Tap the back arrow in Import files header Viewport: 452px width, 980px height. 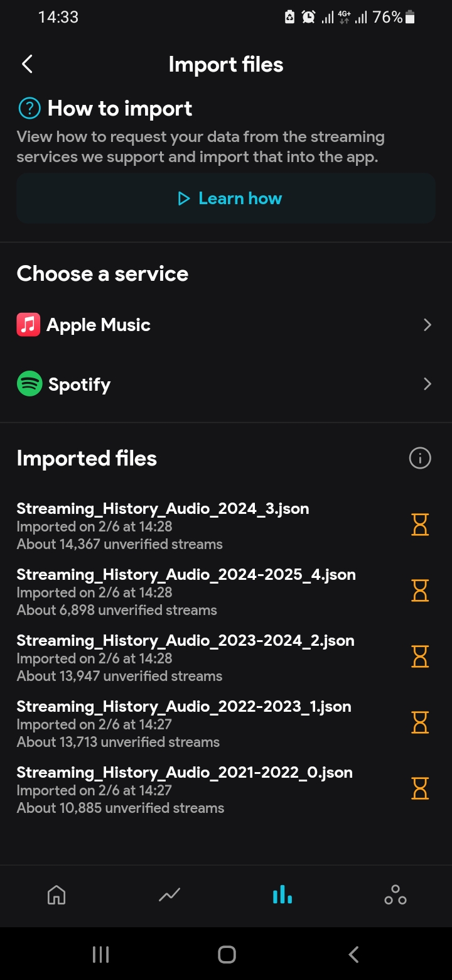coord(27,64)
